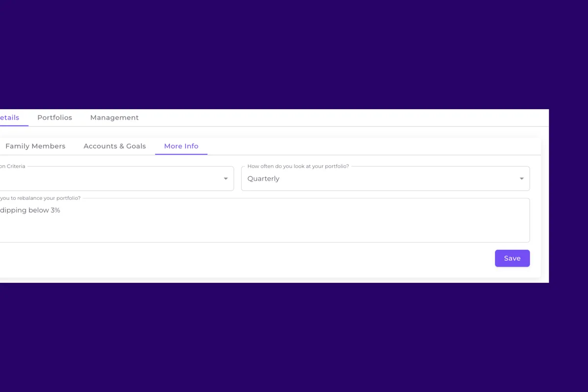Viewport: 588px width, 392px height.
Task: Focus the rebalance portfolio text area
Action: coord(265,220)
